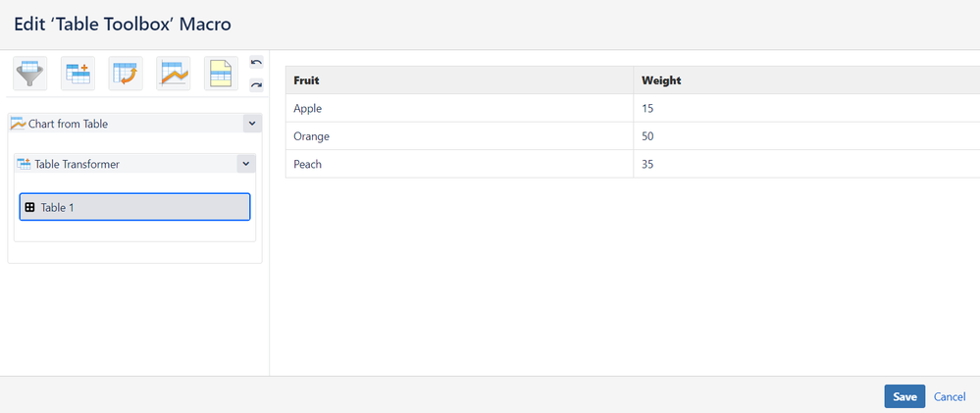Redo the last macro change
The width and height of the screenshot is (980, 413).
[x=256, y=85]
